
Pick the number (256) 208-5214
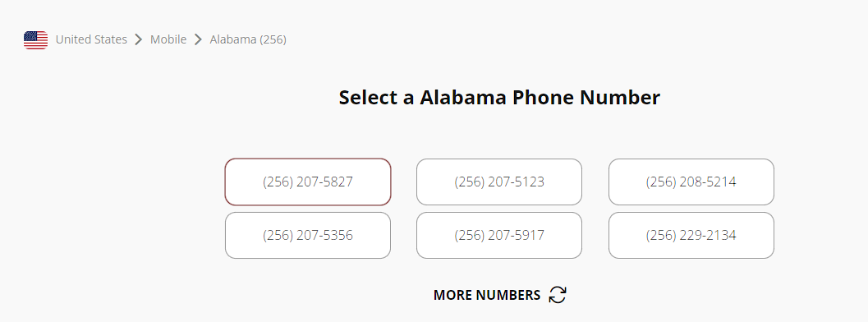(691, 182)
